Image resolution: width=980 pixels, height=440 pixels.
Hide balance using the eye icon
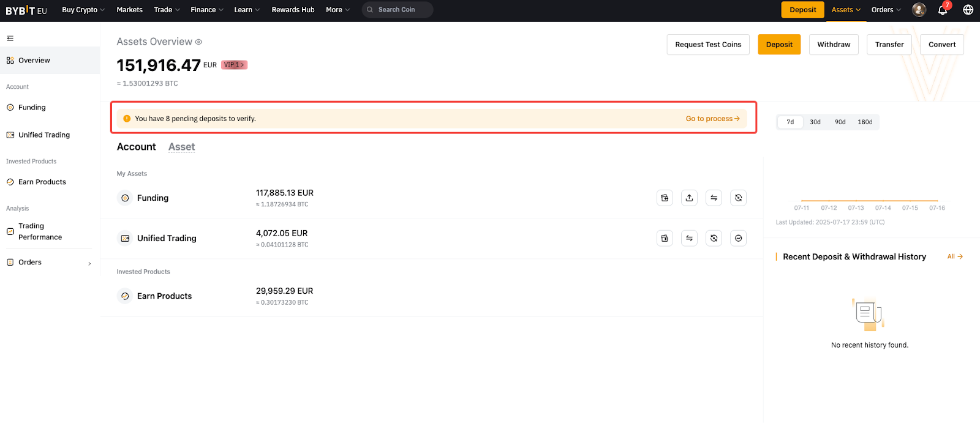point(198,42)
